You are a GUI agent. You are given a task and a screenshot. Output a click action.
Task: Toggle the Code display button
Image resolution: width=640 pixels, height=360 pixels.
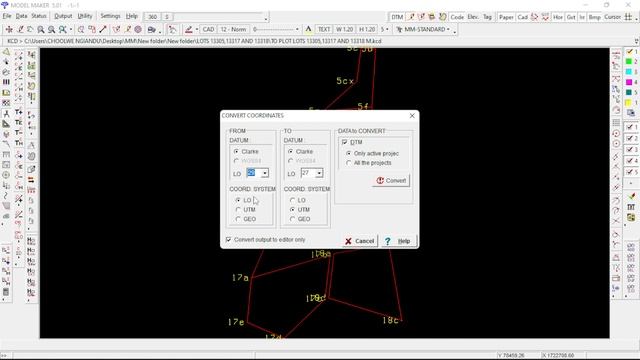tap(457, 17)
